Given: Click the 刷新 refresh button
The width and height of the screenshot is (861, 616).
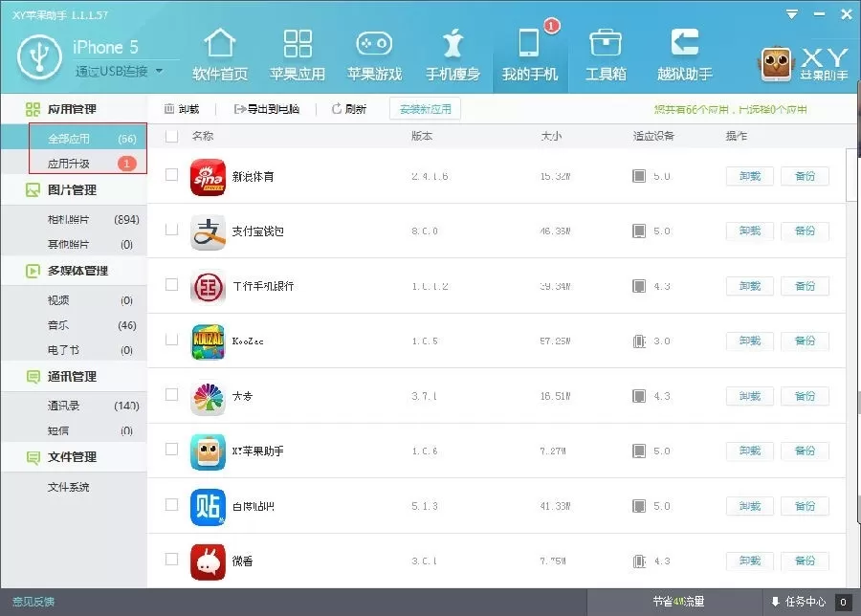Looking at the screenshot, I should pos(348,109).
